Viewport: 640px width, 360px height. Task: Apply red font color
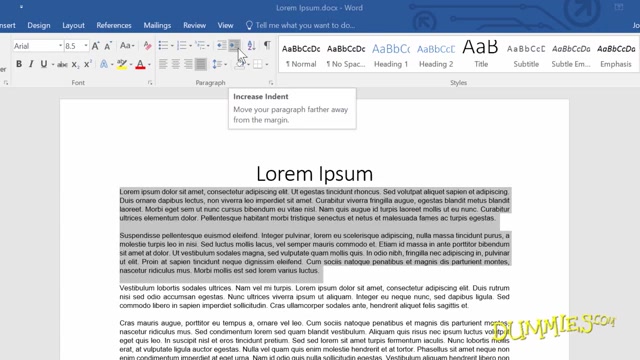pos(140,64)
